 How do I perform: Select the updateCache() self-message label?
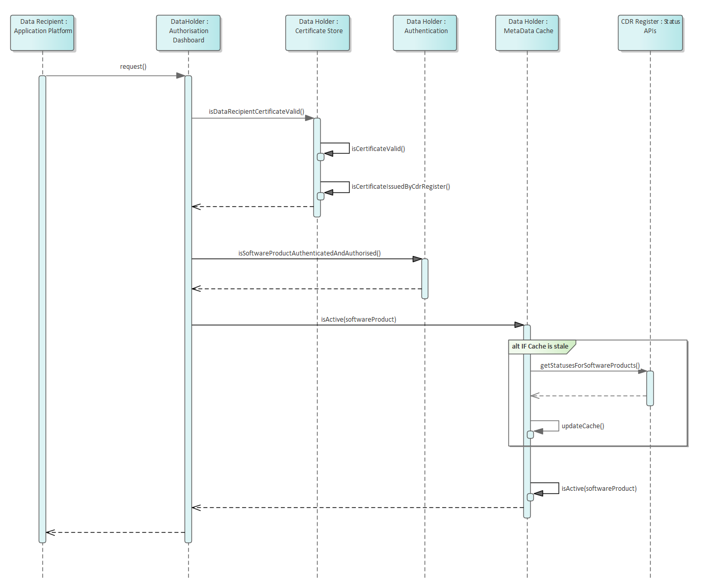pyautogui.click(x=582, y=426)
